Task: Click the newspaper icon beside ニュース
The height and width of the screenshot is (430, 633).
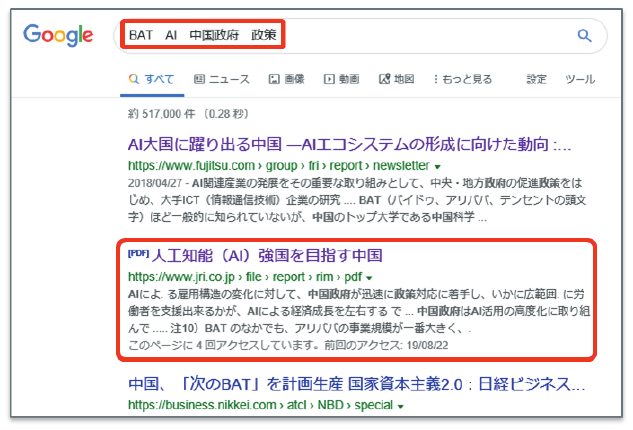Action: pyautogui.click(x=199, y=79)
